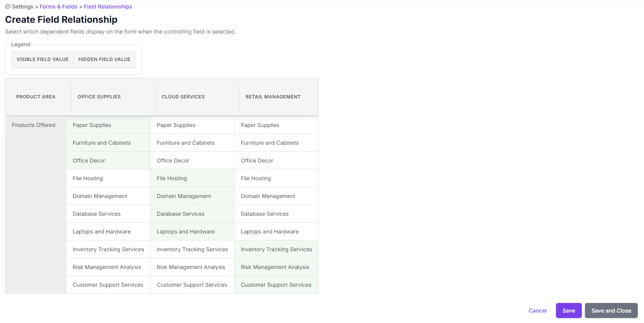Viewport: 644px width, 323px height.
Task: Toggle Paper Supplies under Cloud Services
Action: tap(192, 125)
